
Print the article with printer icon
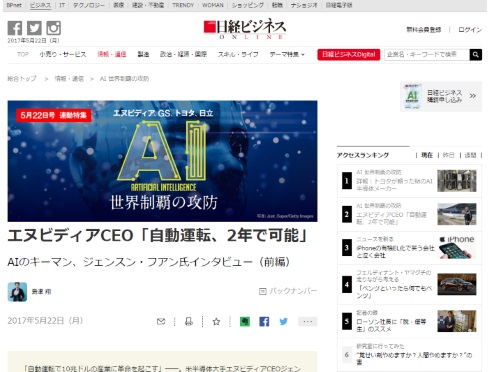(189, 321)
